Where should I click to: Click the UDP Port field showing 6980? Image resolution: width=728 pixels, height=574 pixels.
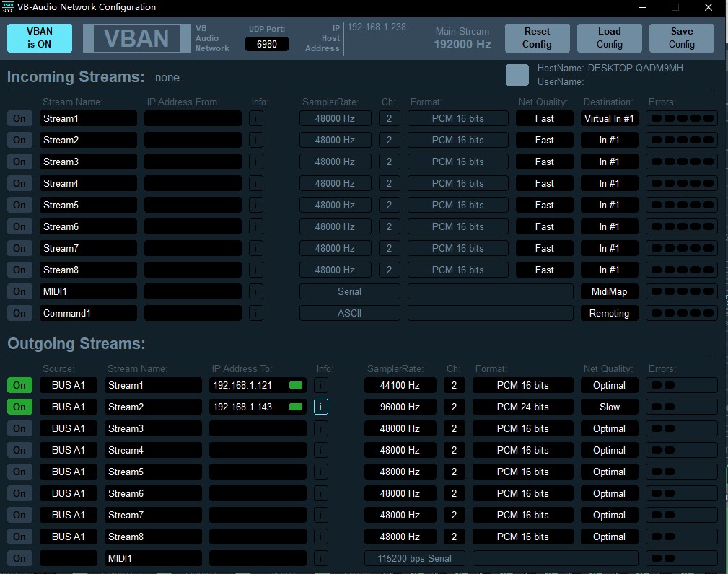click(267, 44)
